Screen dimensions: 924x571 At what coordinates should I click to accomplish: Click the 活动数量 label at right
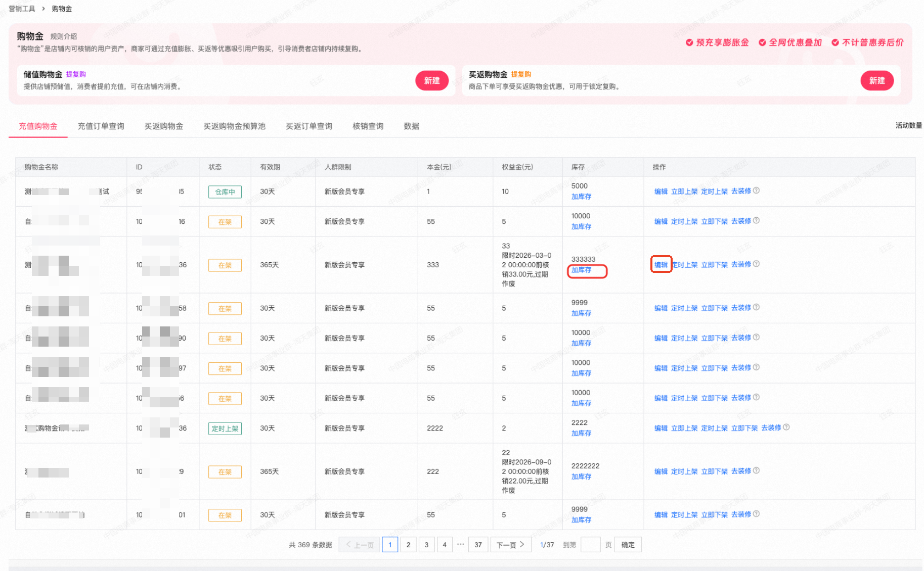pos(909,125)
